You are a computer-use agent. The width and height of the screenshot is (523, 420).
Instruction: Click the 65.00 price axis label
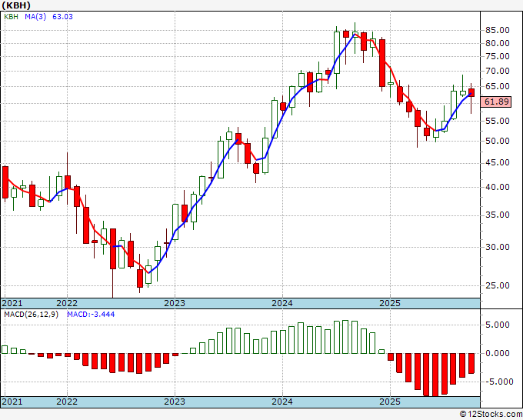(497, 86)
